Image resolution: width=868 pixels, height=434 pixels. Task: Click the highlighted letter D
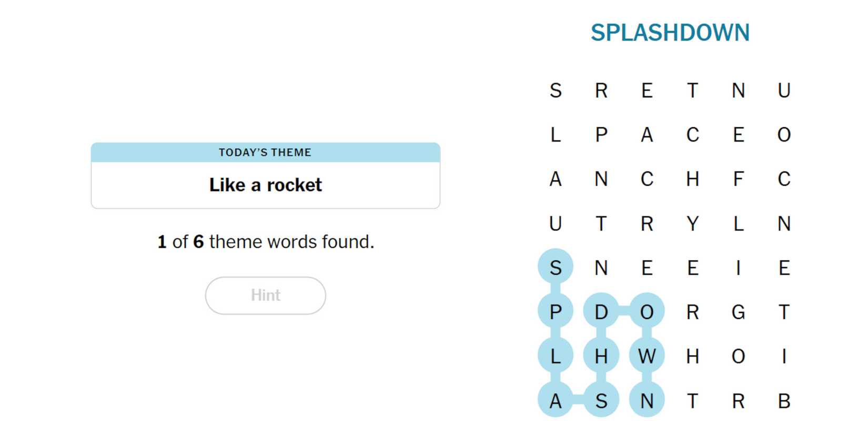(x=601, y=312)
